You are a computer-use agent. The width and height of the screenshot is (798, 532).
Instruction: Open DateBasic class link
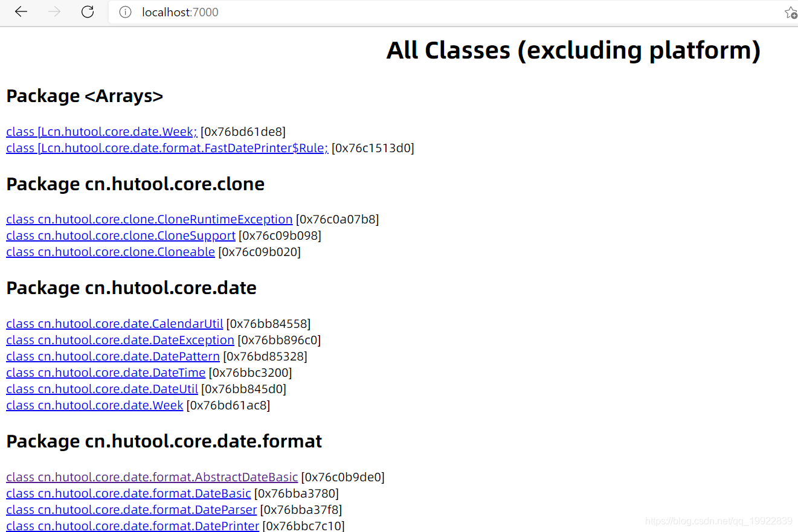(x=129, y=493)
